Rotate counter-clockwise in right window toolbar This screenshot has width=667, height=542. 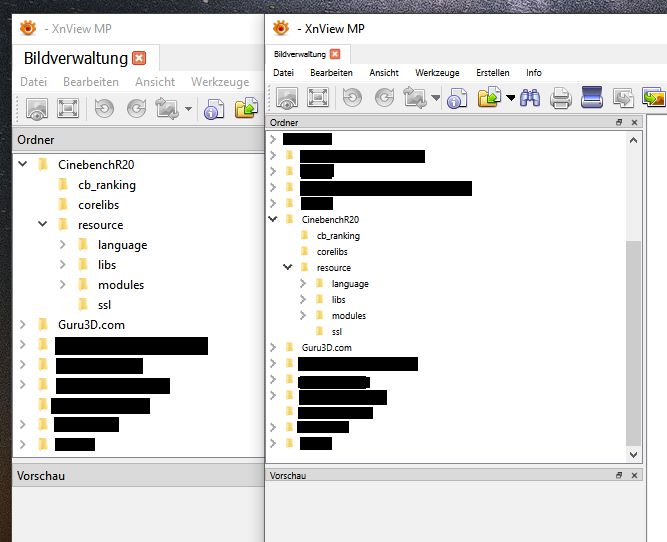click(353, 98)
